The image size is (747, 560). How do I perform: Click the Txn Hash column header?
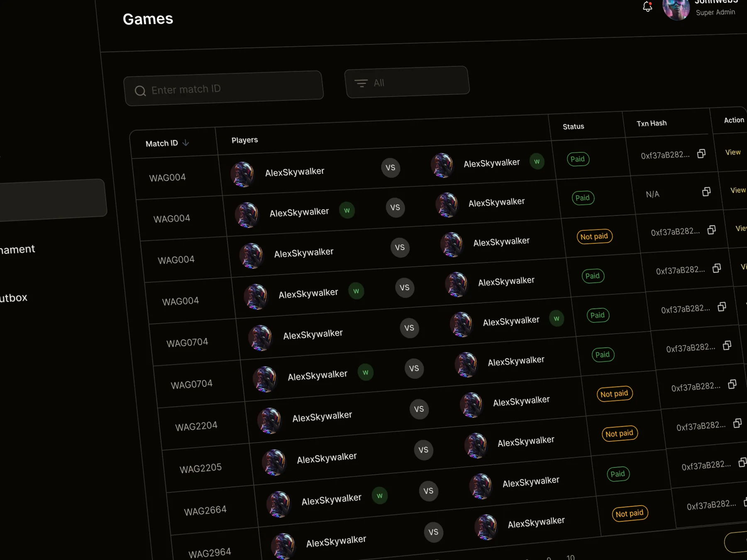coord(652,123)
